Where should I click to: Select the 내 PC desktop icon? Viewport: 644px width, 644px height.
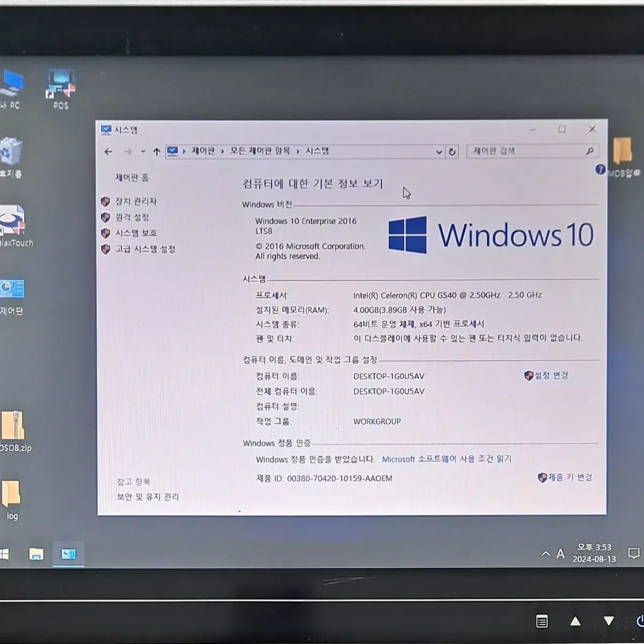click(11, 90)
